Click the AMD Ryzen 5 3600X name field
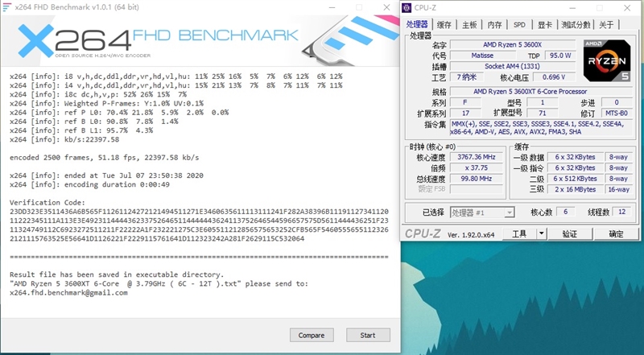This screenshot has width=644, height=355. pos(512,44)
